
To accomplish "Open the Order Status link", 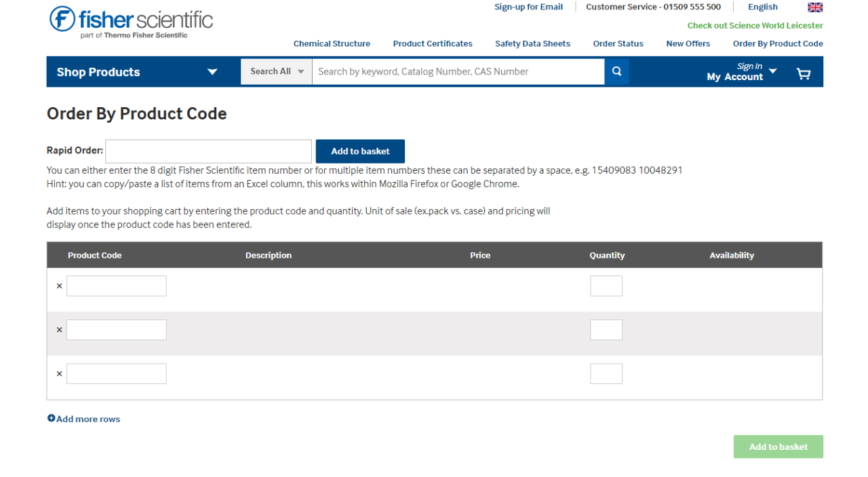I will [x=618, y=43].
